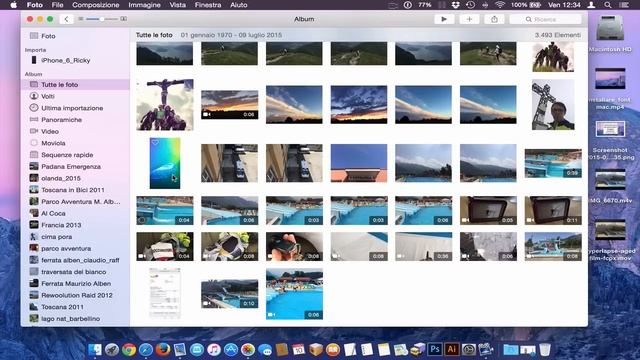Select the crucifix group photo thumbnail

click(x=165, y=105)
